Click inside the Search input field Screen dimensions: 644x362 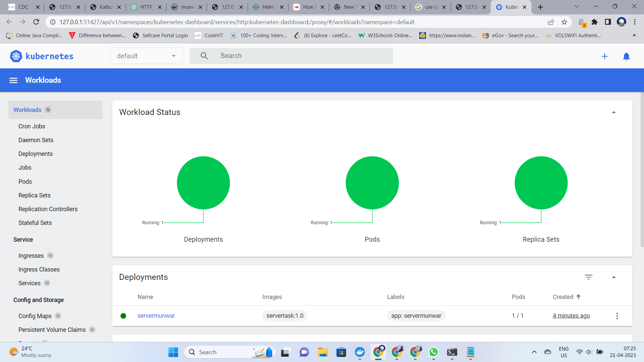(302, 56)
